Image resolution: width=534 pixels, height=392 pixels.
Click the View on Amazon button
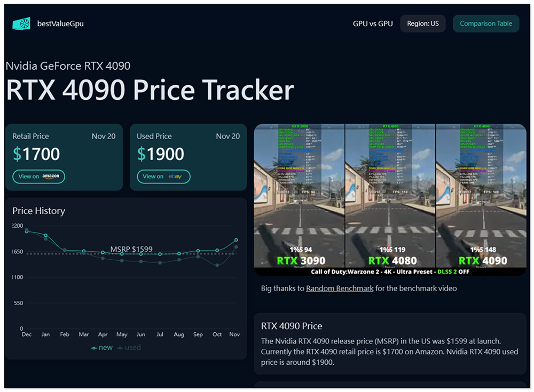(x=39, y=177)
